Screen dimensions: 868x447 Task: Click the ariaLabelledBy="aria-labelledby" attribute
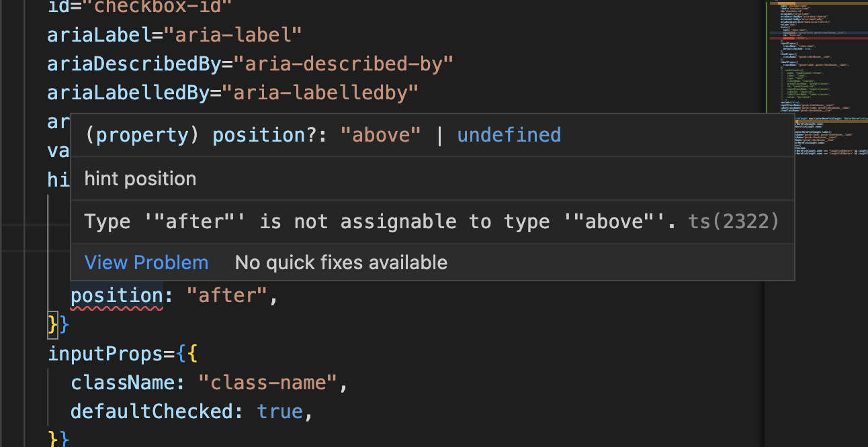tap(232, 92)
